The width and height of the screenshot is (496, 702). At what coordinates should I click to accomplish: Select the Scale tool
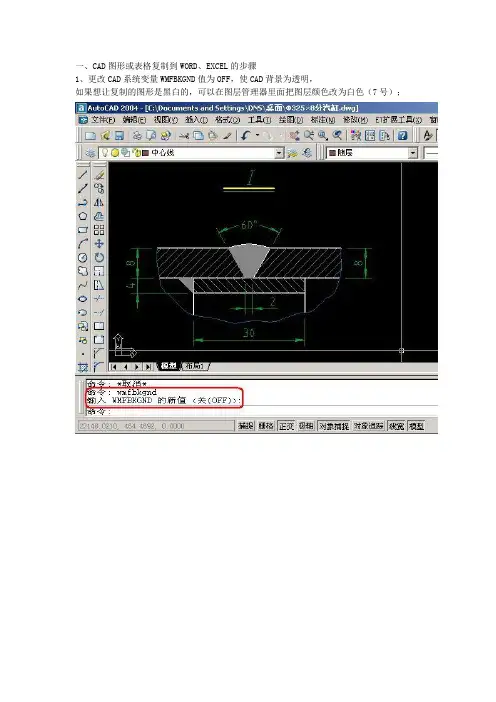(x=99, y=271)
